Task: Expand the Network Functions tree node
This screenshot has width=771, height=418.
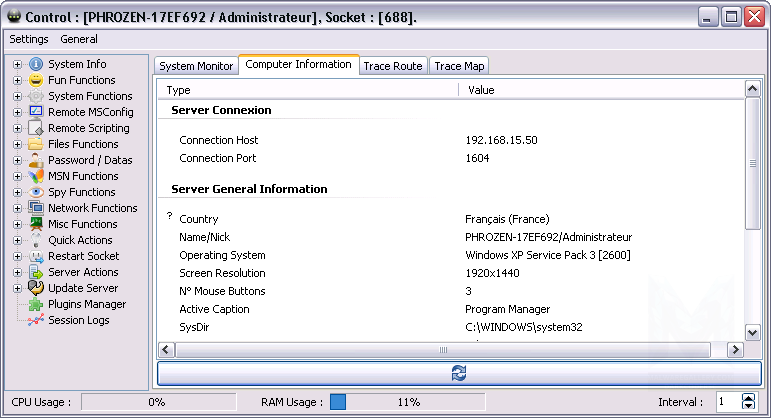Action: [x=17, y=208]
